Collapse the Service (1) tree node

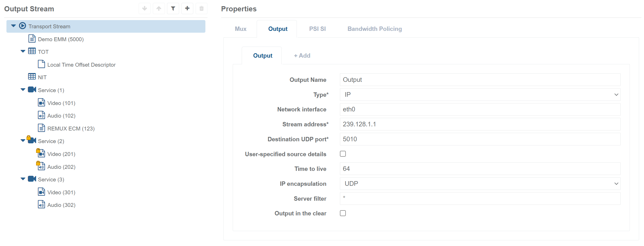[x=23, y=90]
